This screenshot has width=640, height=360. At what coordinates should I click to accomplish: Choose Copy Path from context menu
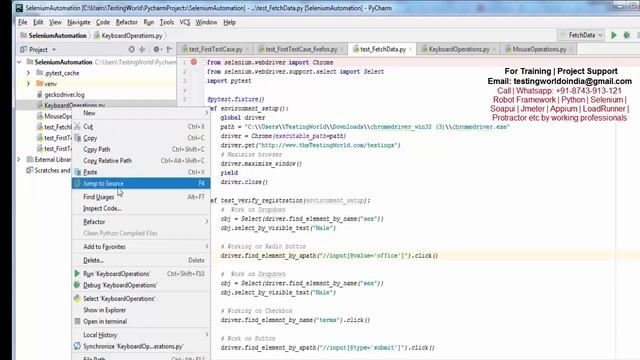[141, 149]
